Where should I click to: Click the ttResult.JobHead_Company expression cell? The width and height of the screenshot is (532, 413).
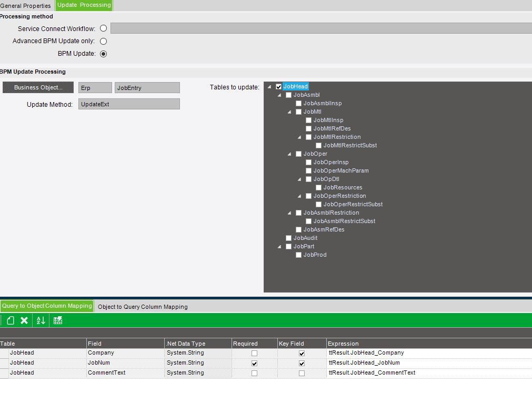[429, 353]
